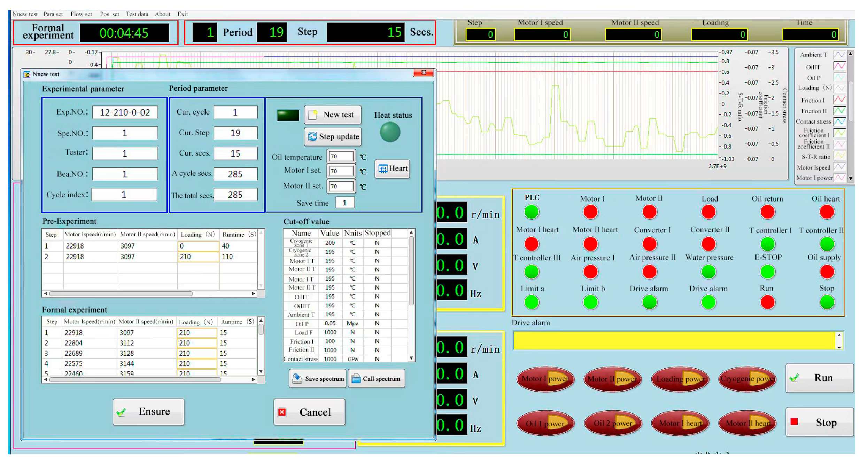This screenshot has width=868, height=465.
Task: Toggle the Cryogenic power switch
Action: 747,379
